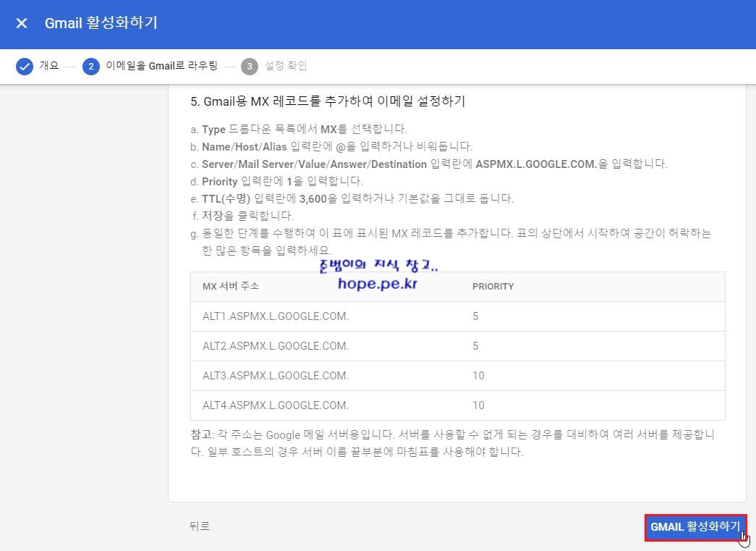Click the 뒤로 back button
756x551 pixels.
(x=200, y=526)
